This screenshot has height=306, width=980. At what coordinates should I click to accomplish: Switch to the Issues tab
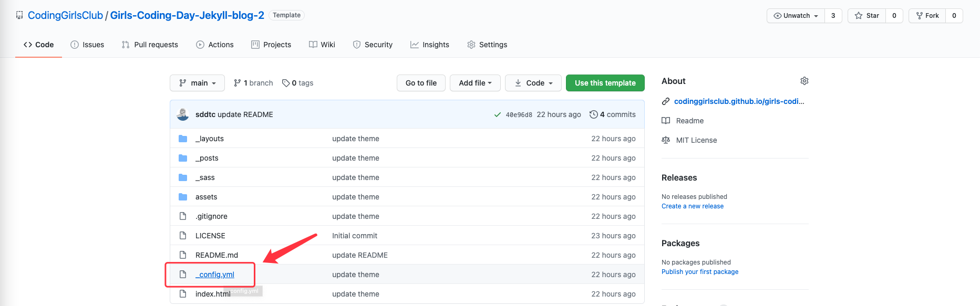click(87, 45)
